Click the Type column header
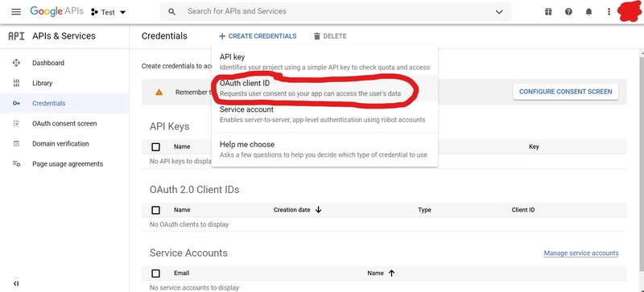644x292 pixels. pos(424,210)
